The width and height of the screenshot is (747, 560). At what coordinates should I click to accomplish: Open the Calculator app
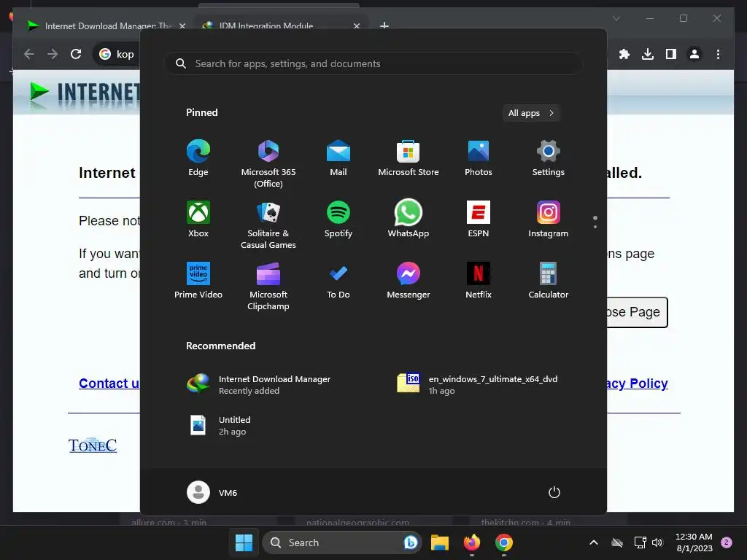549,281
